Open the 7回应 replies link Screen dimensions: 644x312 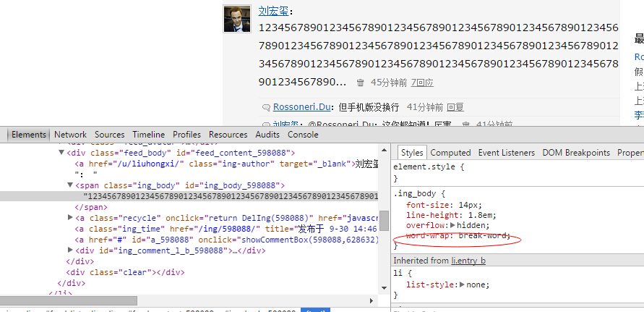pyautogui.click(x=422, y=83)
